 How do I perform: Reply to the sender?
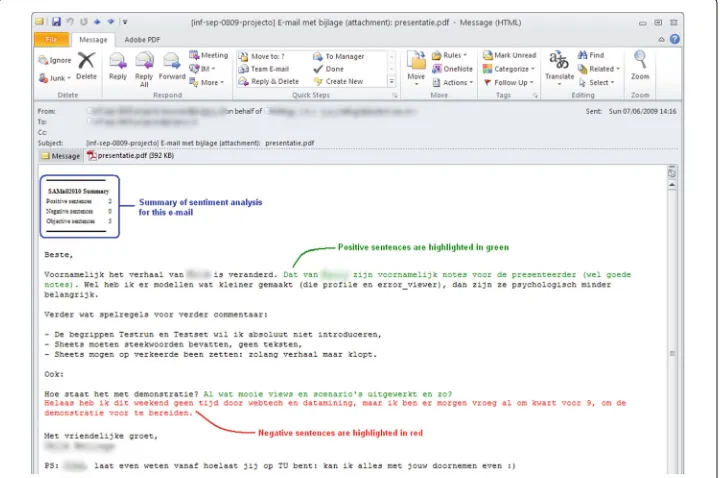pyautogui.click(x=118, y=66)
